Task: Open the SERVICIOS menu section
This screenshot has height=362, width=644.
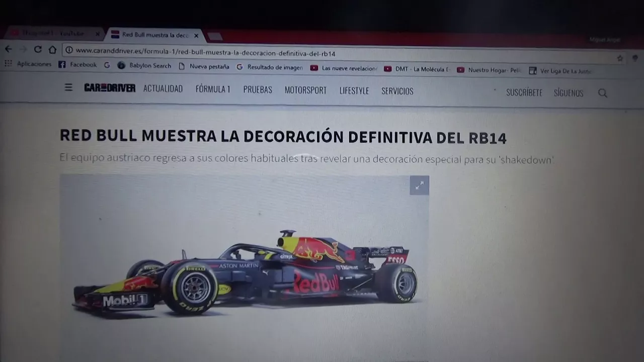Action: pyautogui.click(x=397, y=91)
